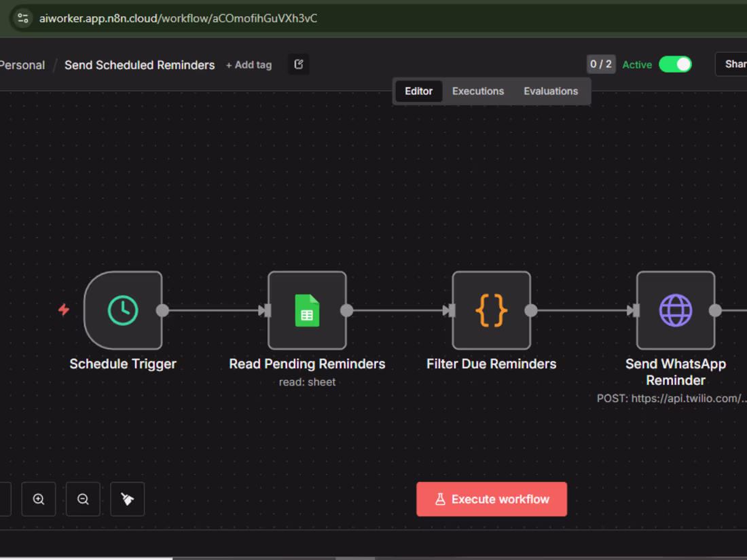Click the red lightning trigger indicator
Screen dimensions: 747x560
63,310
